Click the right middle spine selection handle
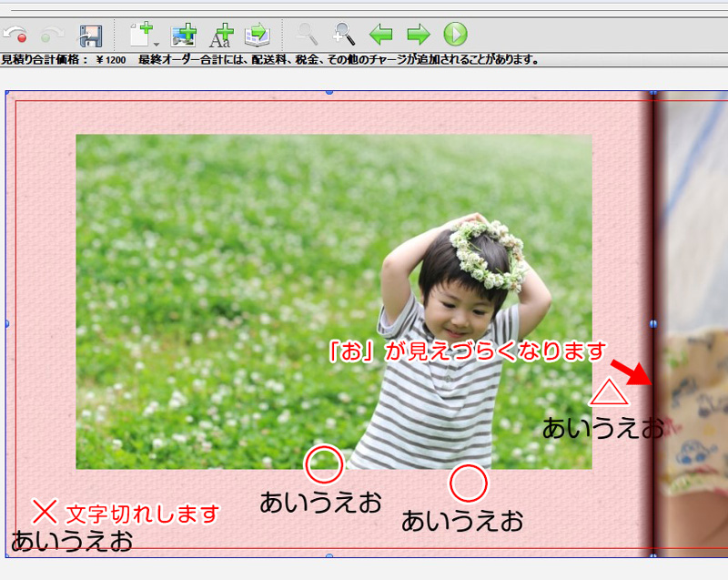728x580 pixels. (653, 323)
